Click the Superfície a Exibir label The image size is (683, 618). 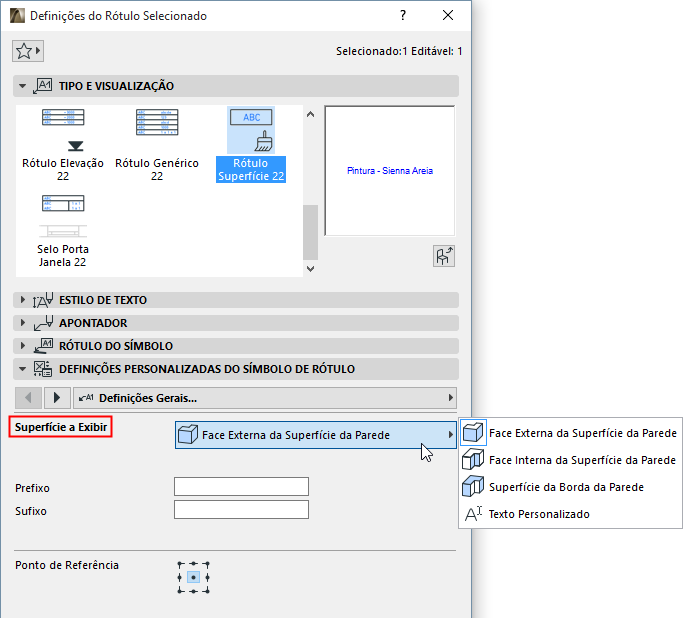point(61,427)
